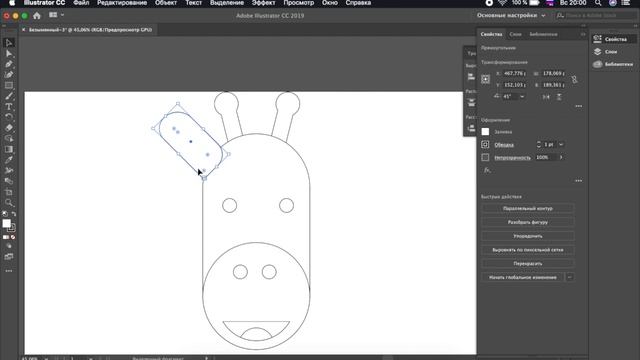The height and width of the screenshot is (360, 640).
Task: Select the Direct Selection tool
Action: (x=9, y=53)
